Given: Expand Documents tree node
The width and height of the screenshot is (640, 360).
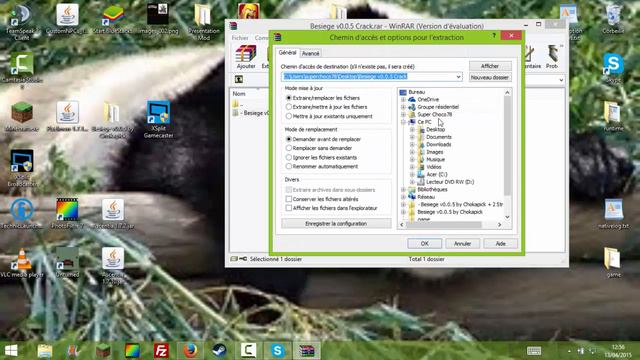Looking at the screenshot, I should [x=412, y=137].
